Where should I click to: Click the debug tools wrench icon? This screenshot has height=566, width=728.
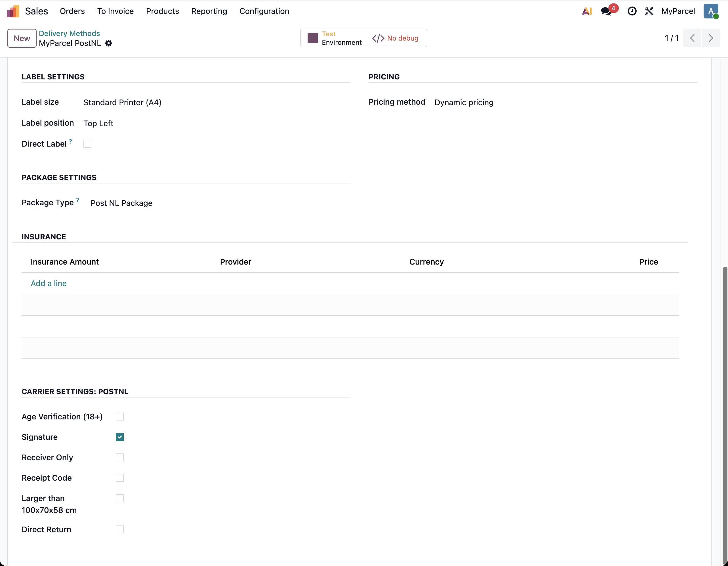point(649,11)
